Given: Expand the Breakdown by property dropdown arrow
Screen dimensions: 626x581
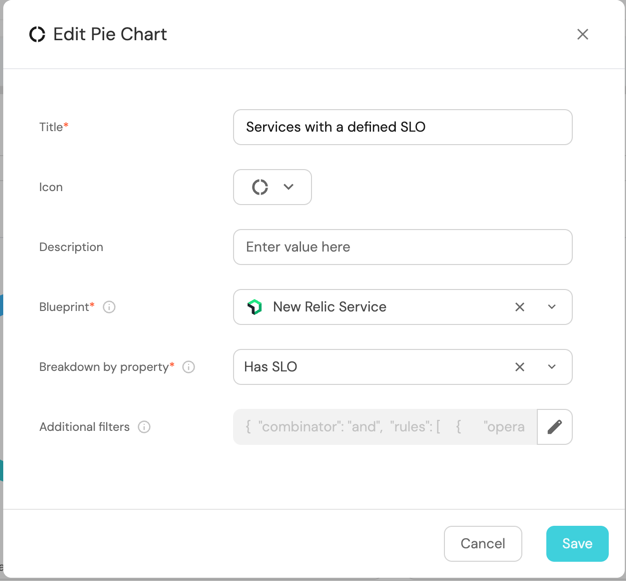Looking at the screenshot, I should coord(552,367).
